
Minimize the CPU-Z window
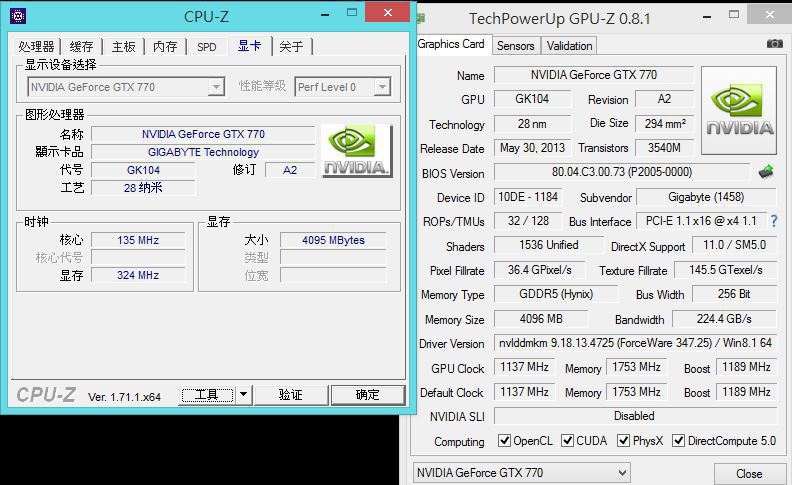coord(325,14)
